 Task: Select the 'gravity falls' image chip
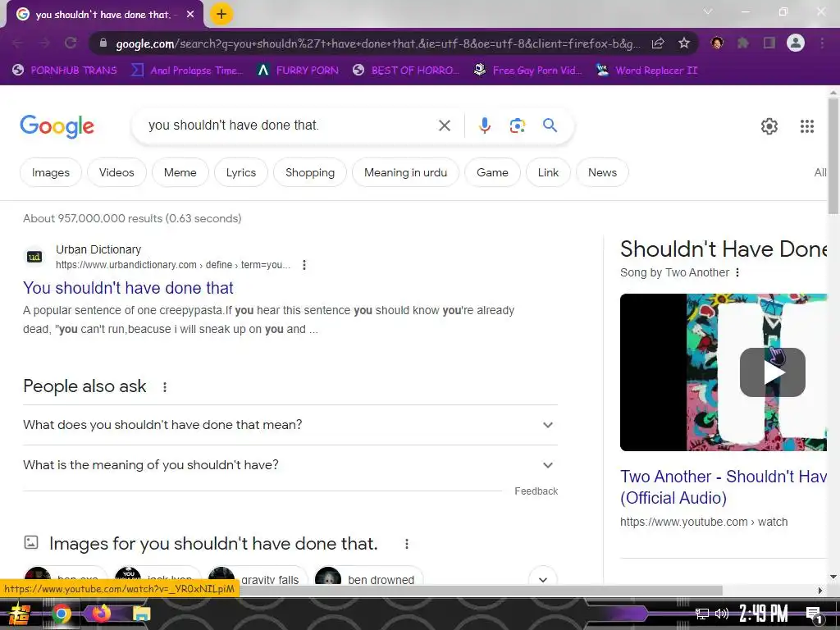[x=258, y=578]
